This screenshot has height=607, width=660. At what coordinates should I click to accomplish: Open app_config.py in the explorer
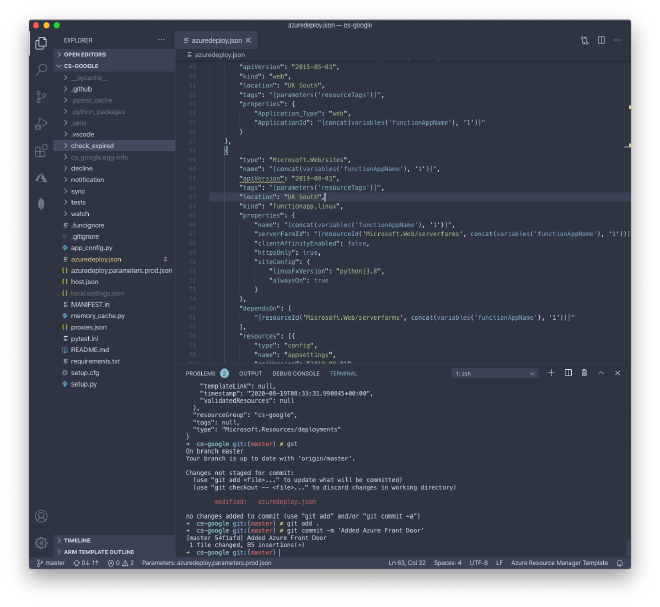pyautogui.click(x=114, y=248)
